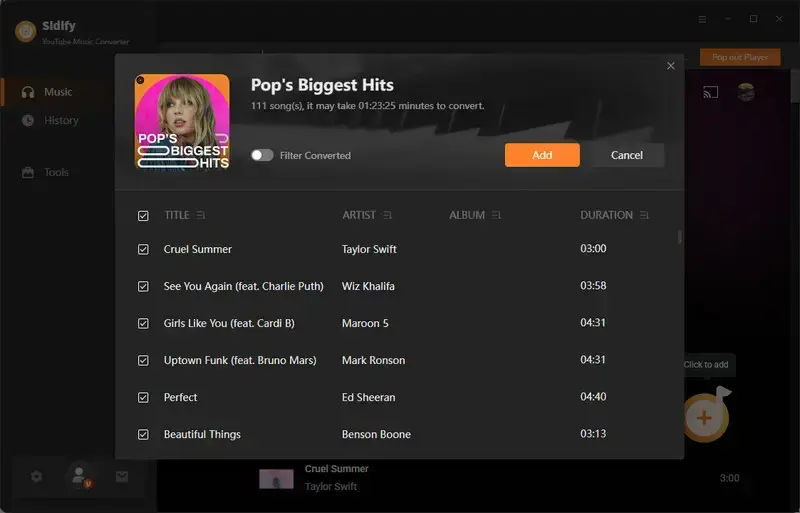Open the account avatar at top right
The width and height of the screenshot is (800, 513).
746,92
